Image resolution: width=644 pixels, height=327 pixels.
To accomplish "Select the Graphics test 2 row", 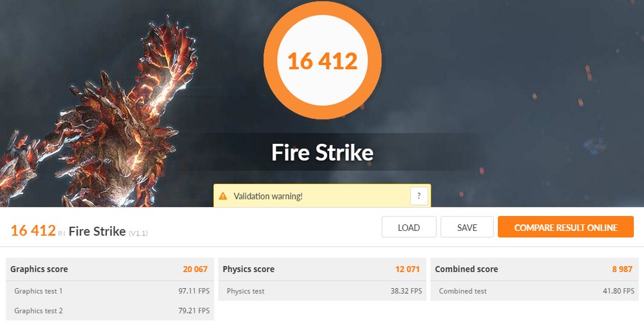I will (109, 310).
